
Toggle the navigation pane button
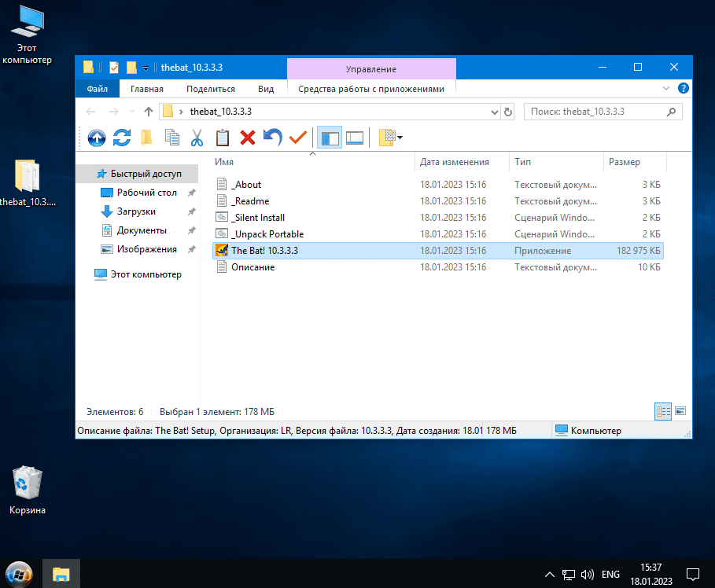(330, 138)
